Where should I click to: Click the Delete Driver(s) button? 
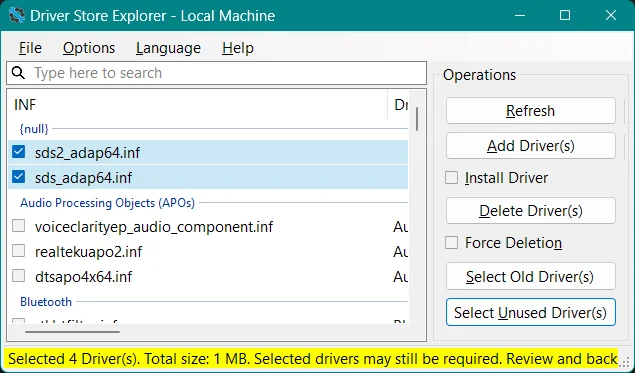531,211
